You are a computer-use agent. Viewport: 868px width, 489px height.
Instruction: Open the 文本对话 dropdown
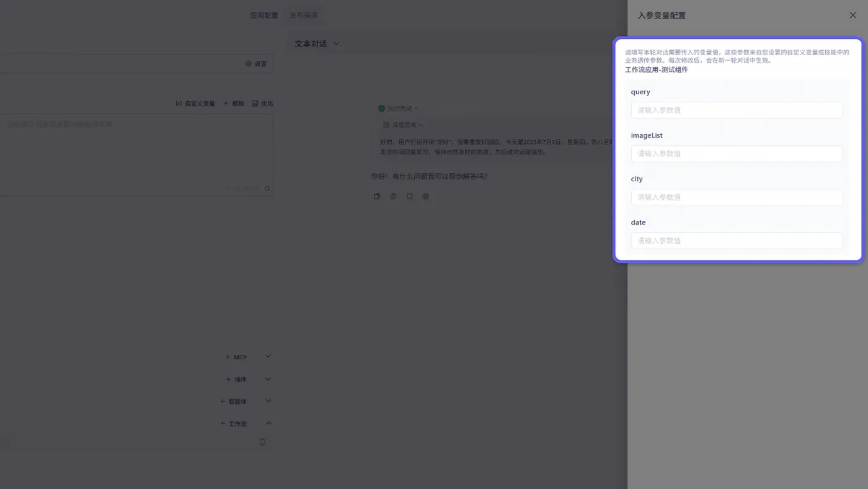click(317, 43)
